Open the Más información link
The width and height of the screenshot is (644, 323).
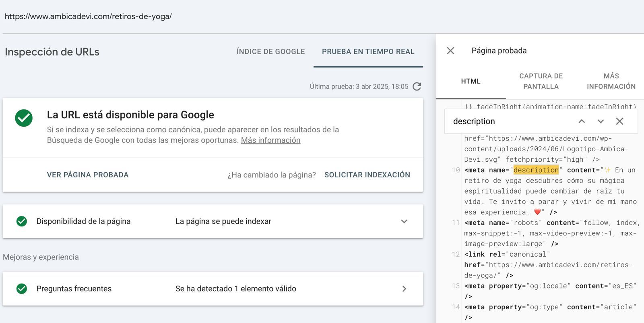coord(270,140)
